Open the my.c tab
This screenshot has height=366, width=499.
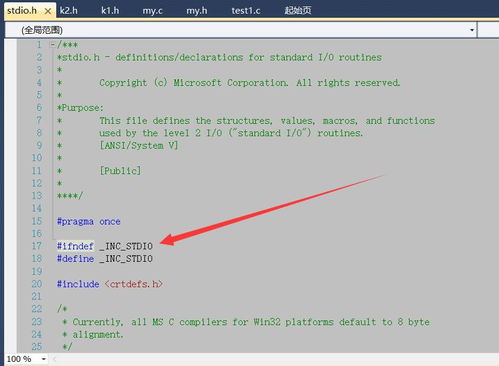coord(153,11)
